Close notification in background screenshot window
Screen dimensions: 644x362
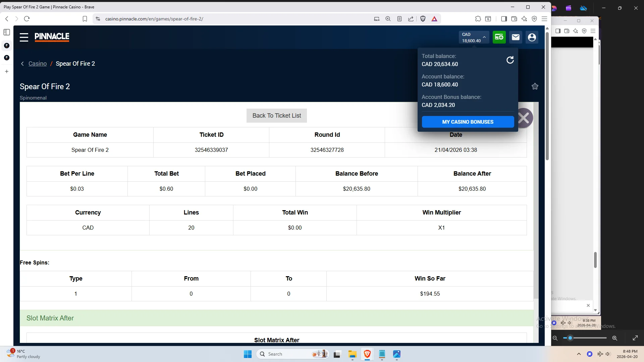[588, 305]
